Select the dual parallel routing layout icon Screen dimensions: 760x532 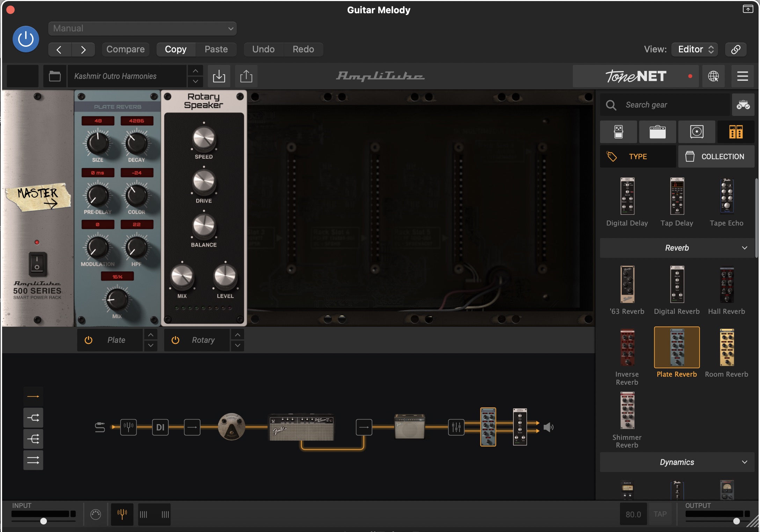click(33, 460)
